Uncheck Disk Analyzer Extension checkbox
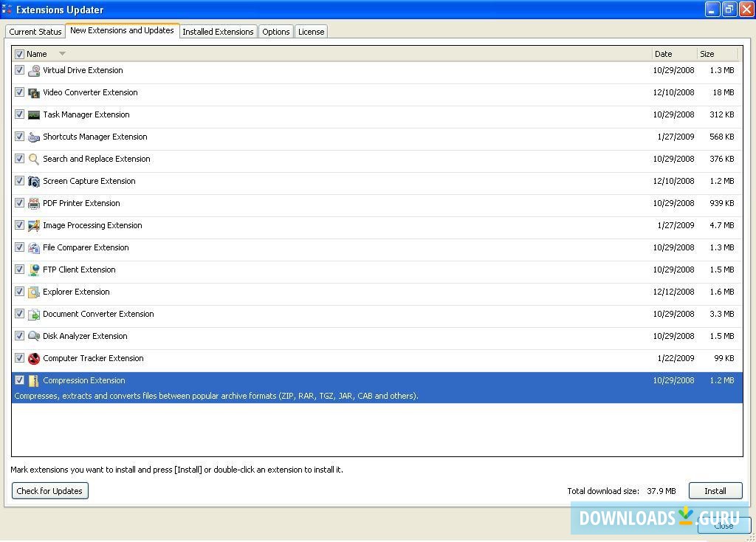 [19, 336]
